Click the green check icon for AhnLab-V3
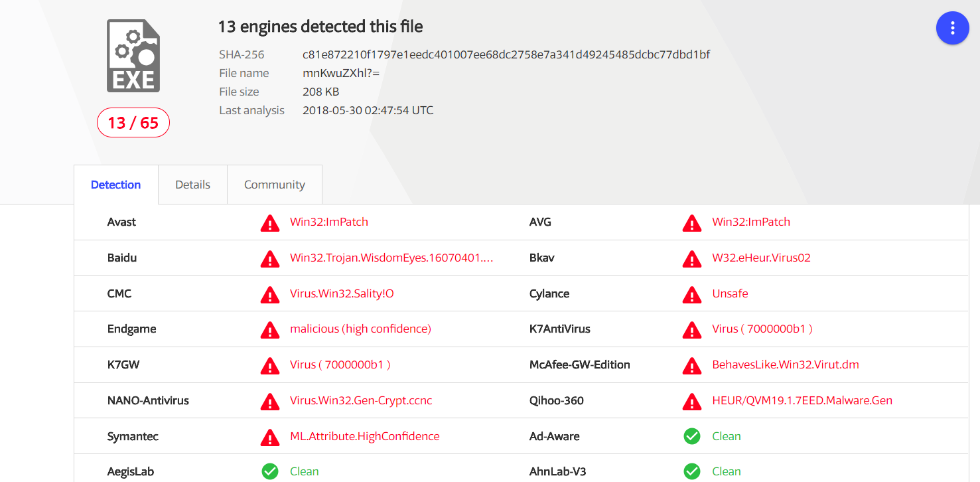The width and height of the screenshot is (980, 482). pos(692,471)
